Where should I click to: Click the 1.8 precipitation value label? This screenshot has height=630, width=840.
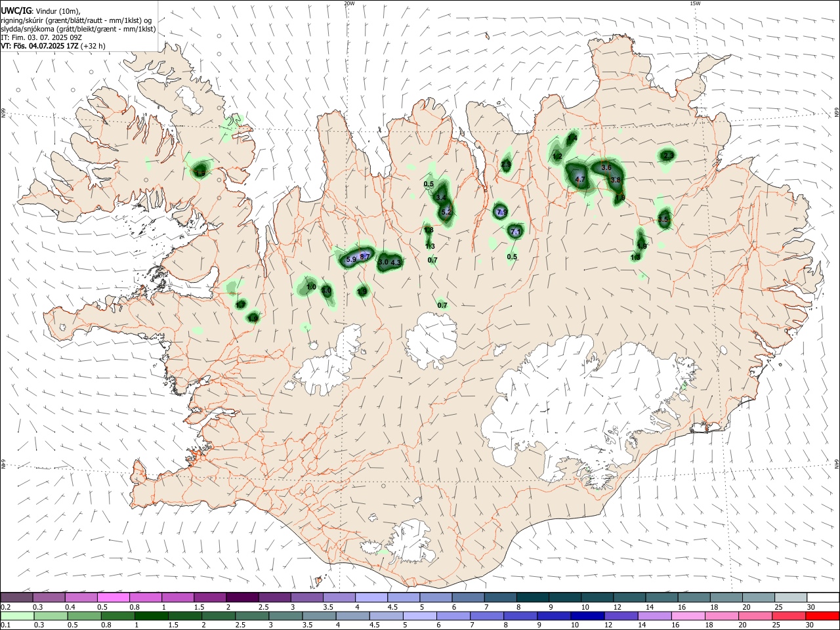point(429,230)
